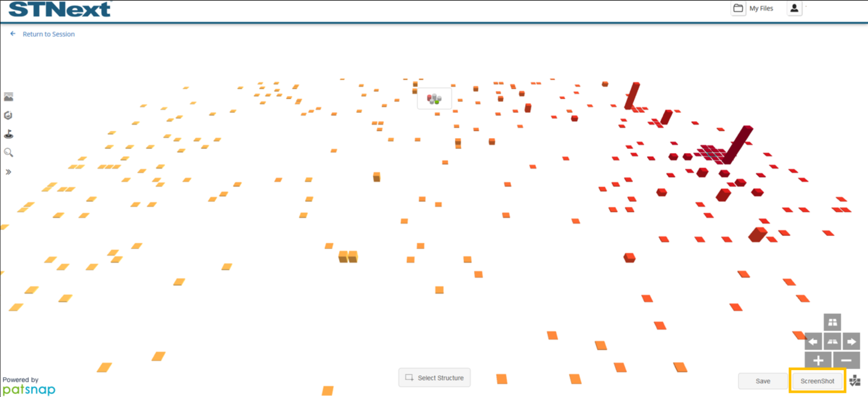
Task: Click the tallest dark red bar on landscape
Action: tap(739, 144)
